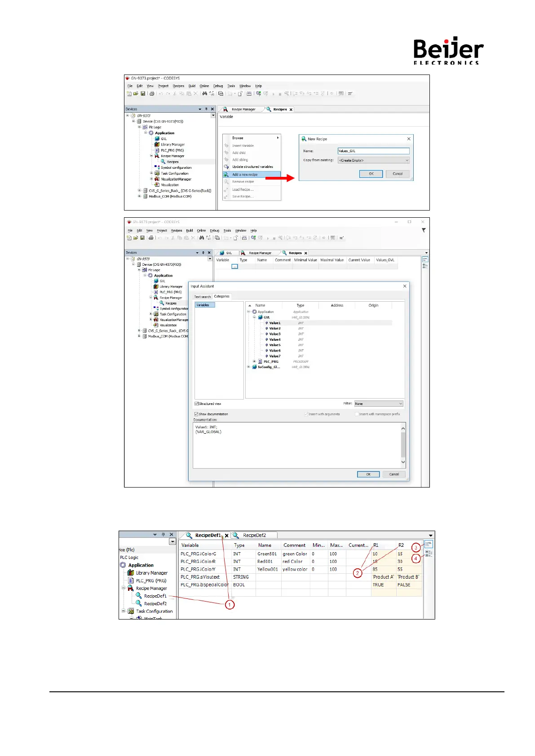Viewport: 535px width, 756px height.
Task: Open Filter dropdown in Input Assistant
Action: point(379,404)
